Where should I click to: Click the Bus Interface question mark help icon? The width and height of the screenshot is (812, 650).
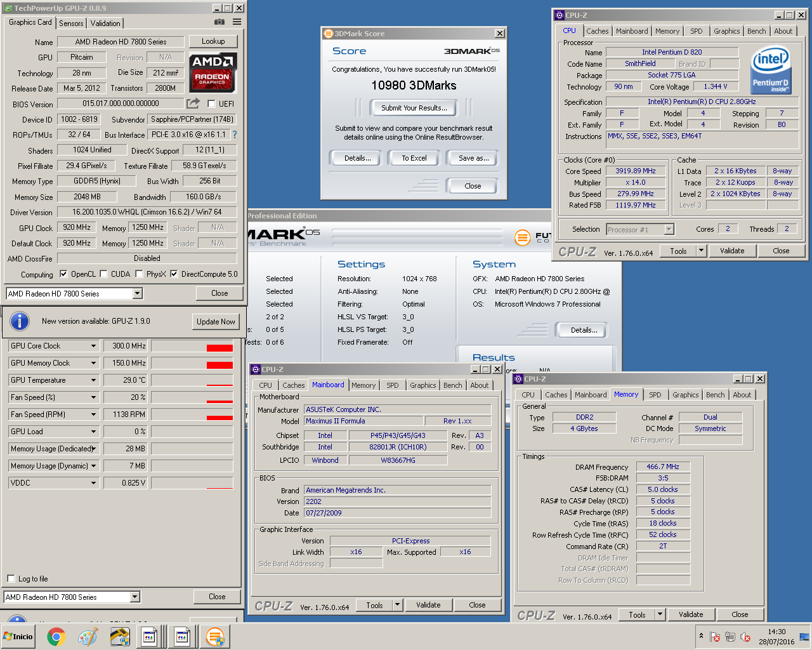pyautogui.click(x=235, y=135)
